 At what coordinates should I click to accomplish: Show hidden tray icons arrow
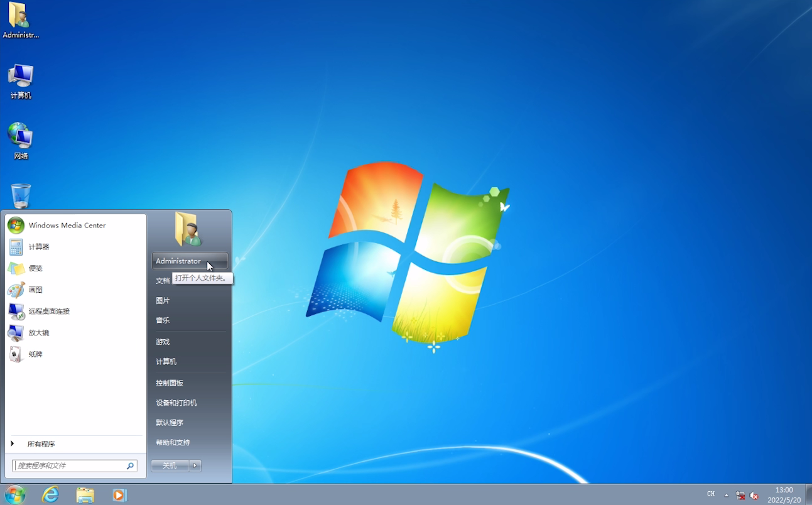point(727,495)
